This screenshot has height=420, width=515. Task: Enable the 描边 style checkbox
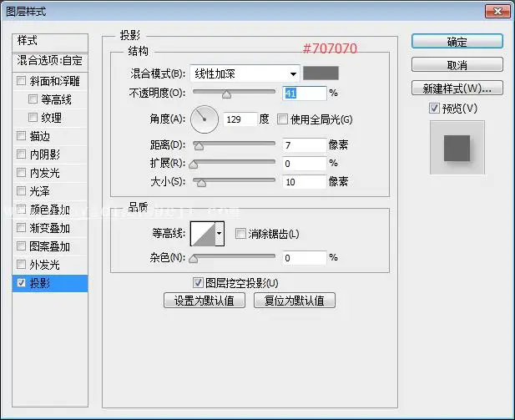(x=21, y=136)
